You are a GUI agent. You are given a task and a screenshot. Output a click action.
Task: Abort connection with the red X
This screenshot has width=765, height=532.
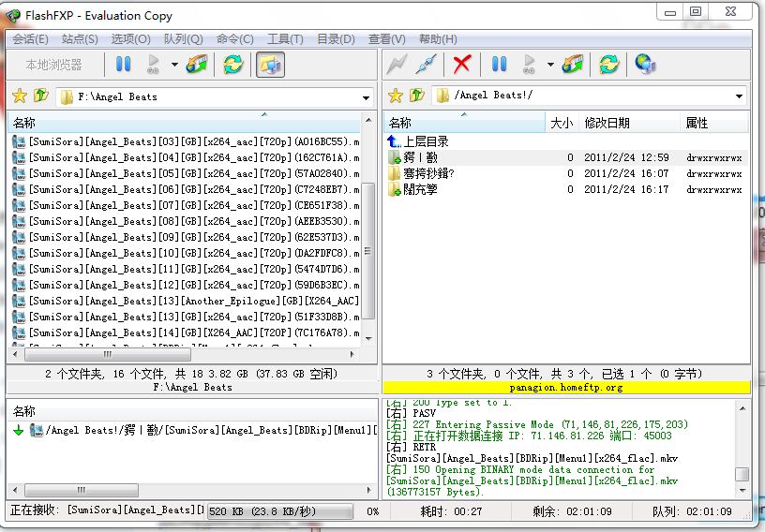click(461, 64)
